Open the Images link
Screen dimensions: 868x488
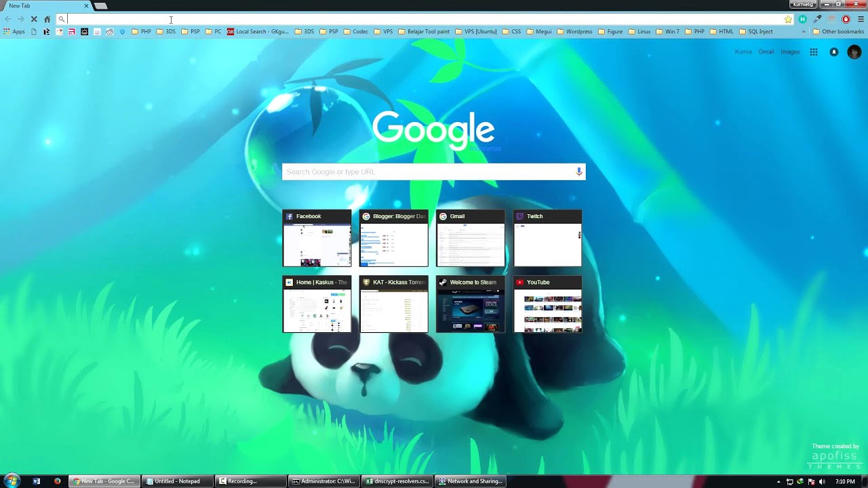[x=790, y=52]
